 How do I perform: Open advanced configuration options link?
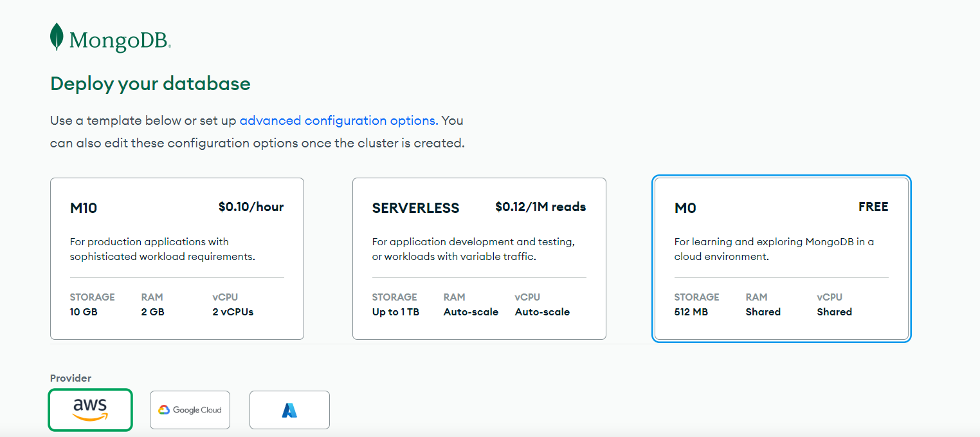339,120
